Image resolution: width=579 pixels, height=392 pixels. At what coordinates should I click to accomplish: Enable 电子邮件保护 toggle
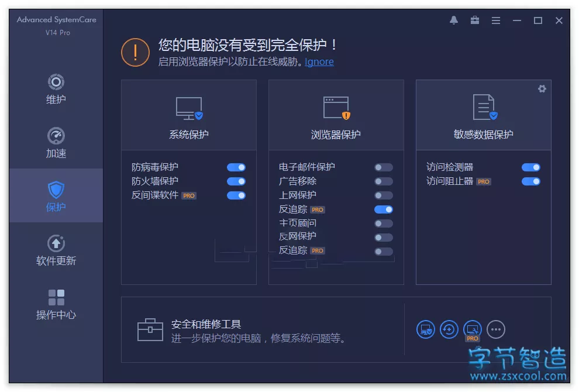383,167
